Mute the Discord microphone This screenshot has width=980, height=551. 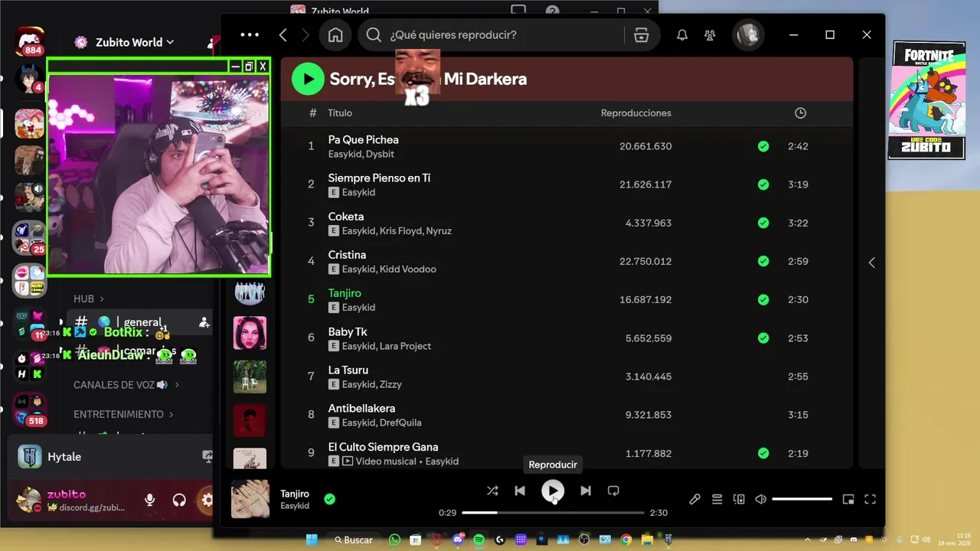pos(149,500)
